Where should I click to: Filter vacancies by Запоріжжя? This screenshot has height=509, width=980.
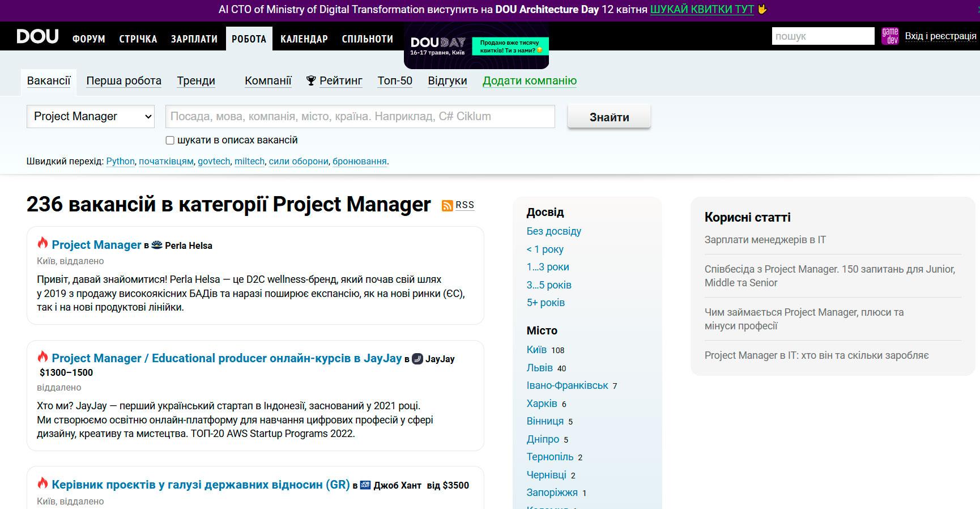552,493
